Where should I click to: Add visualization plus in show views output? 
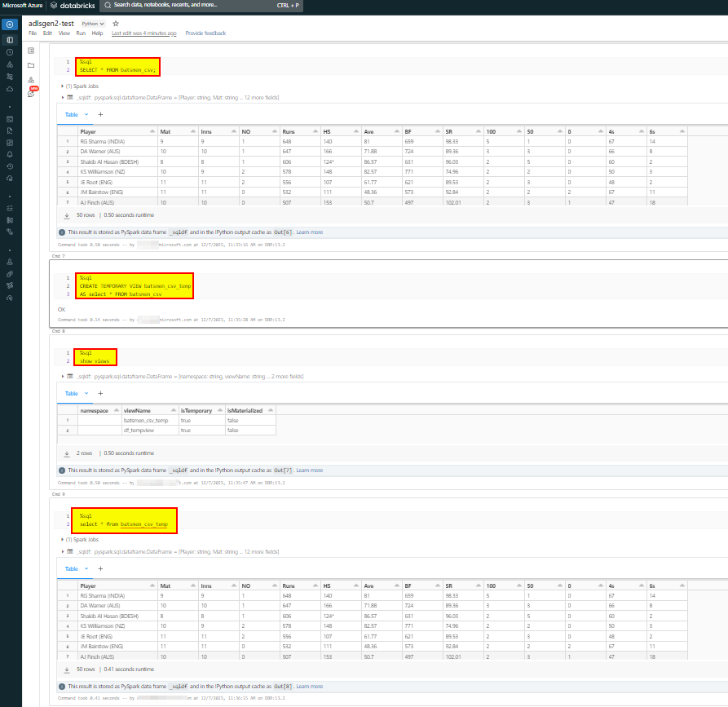pos(100,393)
